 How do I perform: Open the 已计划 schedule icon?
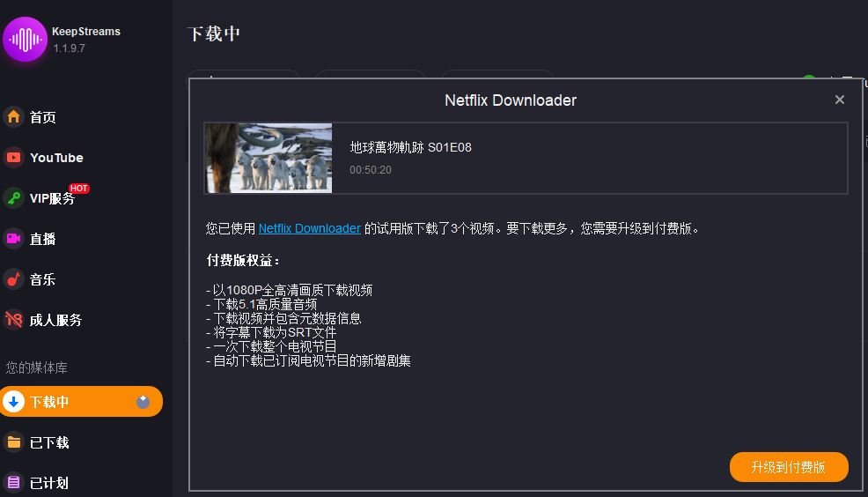(x=14, y=483)
